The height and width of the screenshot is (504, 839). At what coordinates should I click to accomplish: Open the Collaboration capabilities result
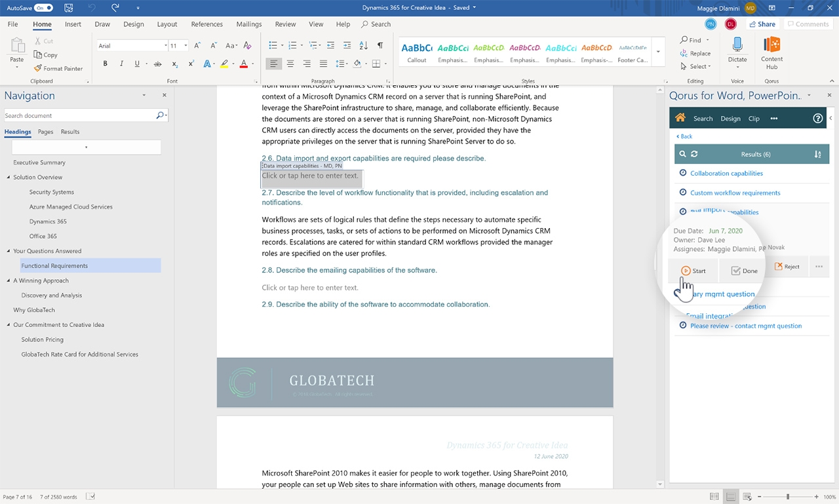click(x=726, y=173)
